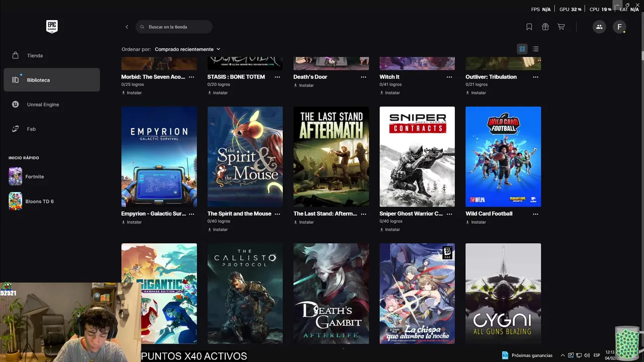Open options menu for The Spirit and the Mouse
This screenshot has width=644, height=362.
tap(277, 214)
